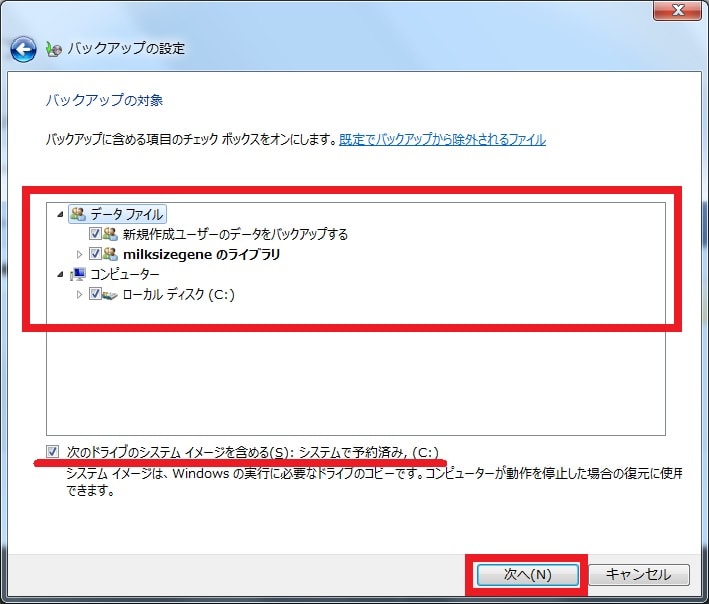Select 新規作成ユーザーのデータをバックアップする label
Image resolution: width=709 pixels, height=604 pixels.
[x=236, y=234]
